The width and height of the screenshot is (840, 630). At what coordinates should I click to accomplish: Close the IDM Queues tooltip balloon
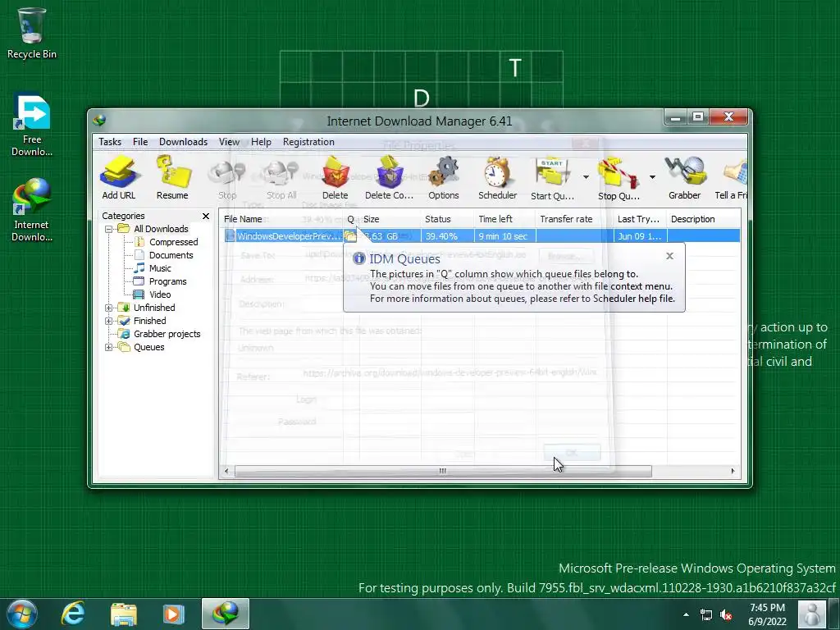click(x=669, y=256)
